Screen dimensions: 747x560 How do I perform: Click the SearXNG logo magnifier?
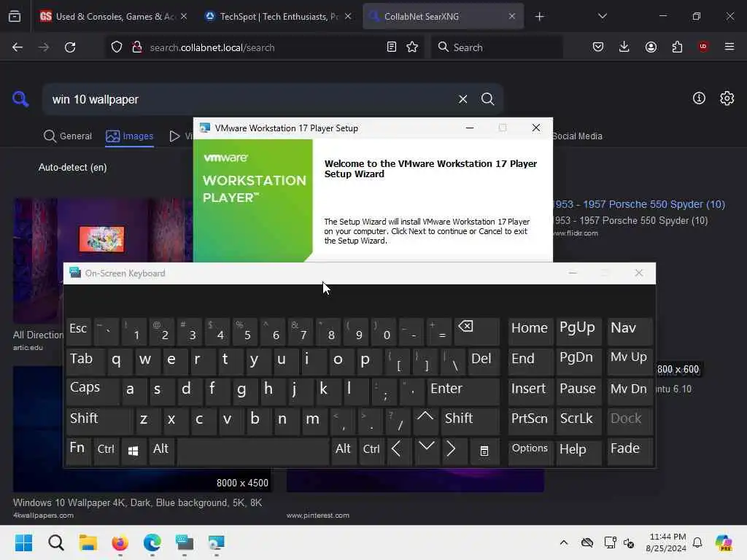[x=20, y=99]
